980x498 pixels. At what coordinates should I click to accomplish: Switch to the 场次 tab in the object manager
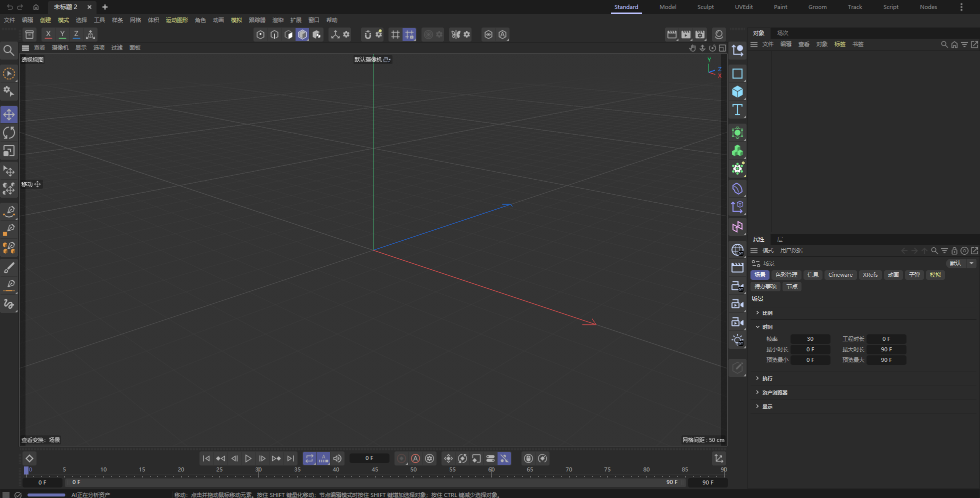[x=782, y=33]
